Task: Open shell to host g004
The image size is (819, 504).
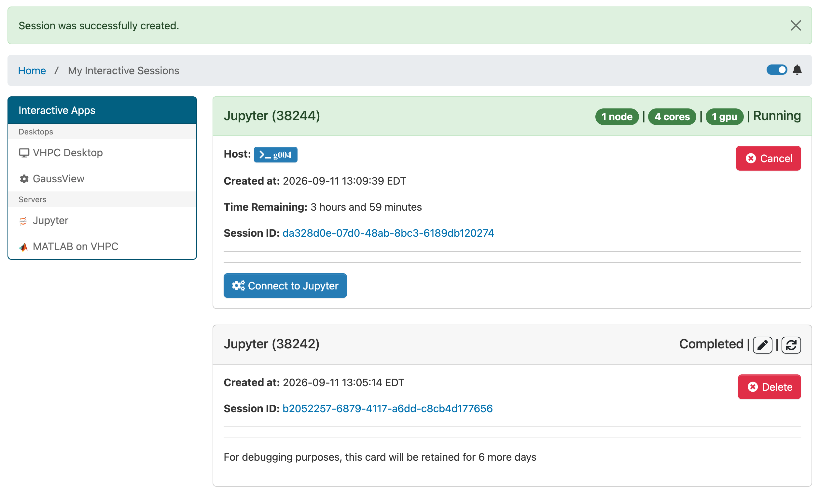Action: [276, 155]
